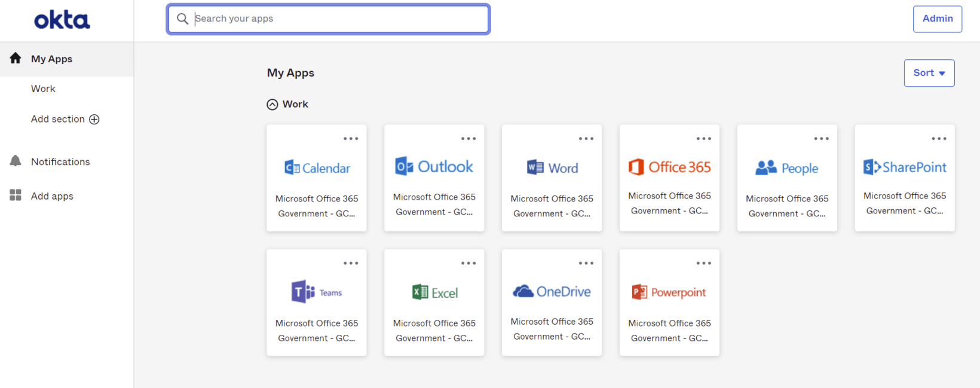Open Notifications from the sidebar

pos(60,162)
